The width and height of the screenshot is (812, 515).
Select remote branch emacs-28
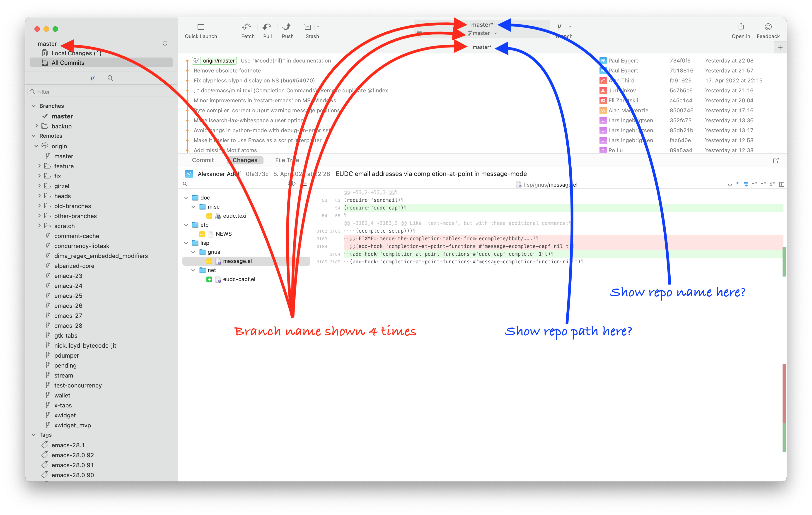pyautogui.click(x=68, y=326)
